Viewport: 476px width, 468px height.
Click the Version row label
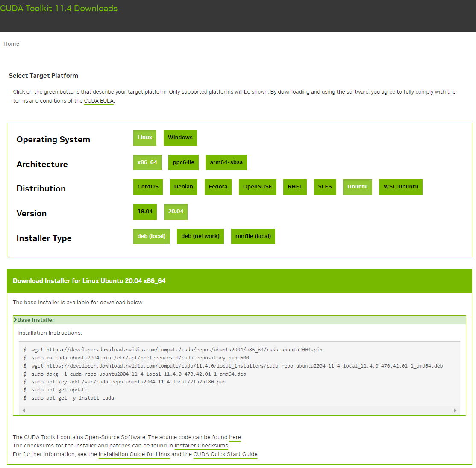click(32, 214)
